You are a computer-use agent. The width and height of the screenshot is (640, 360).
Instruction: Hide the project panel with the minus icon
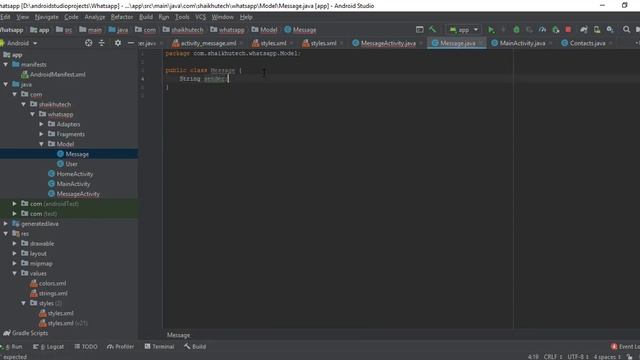point(131,43)
